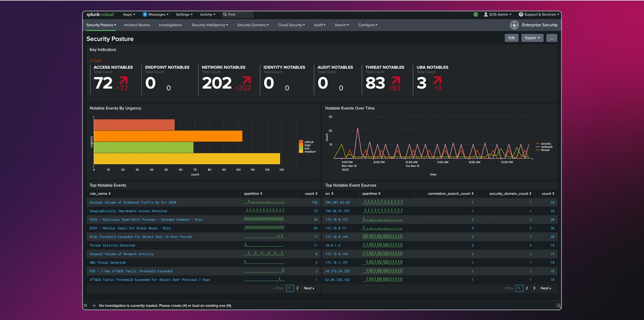Go to page 2 of Top Notable Events
This screenshot has width=644, height=320.
pos(297,288)
